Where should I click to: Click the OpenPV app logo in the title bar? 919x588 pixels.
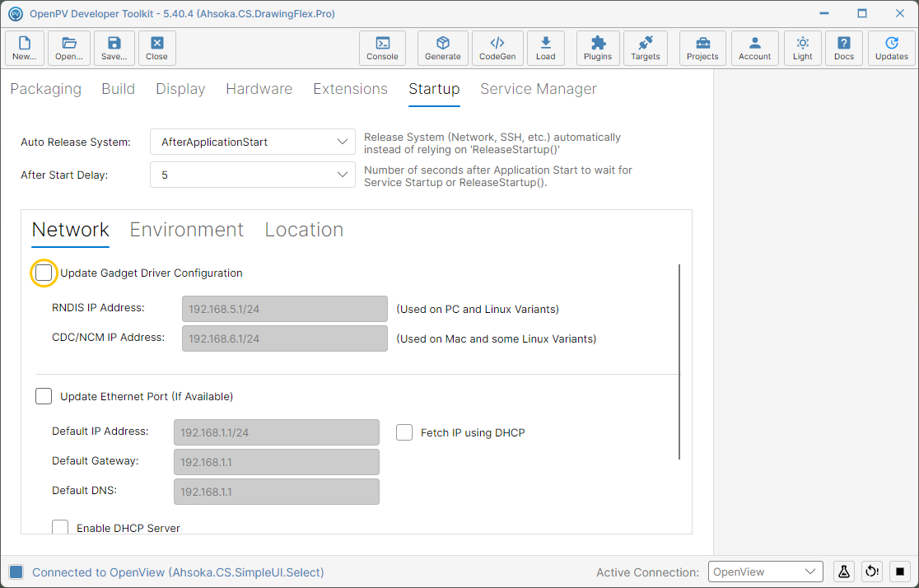[16, 13]
